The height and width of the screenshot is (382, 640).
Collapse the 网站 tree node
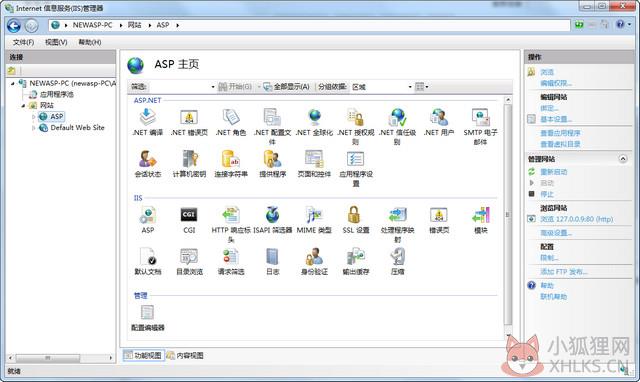(23, 106)
